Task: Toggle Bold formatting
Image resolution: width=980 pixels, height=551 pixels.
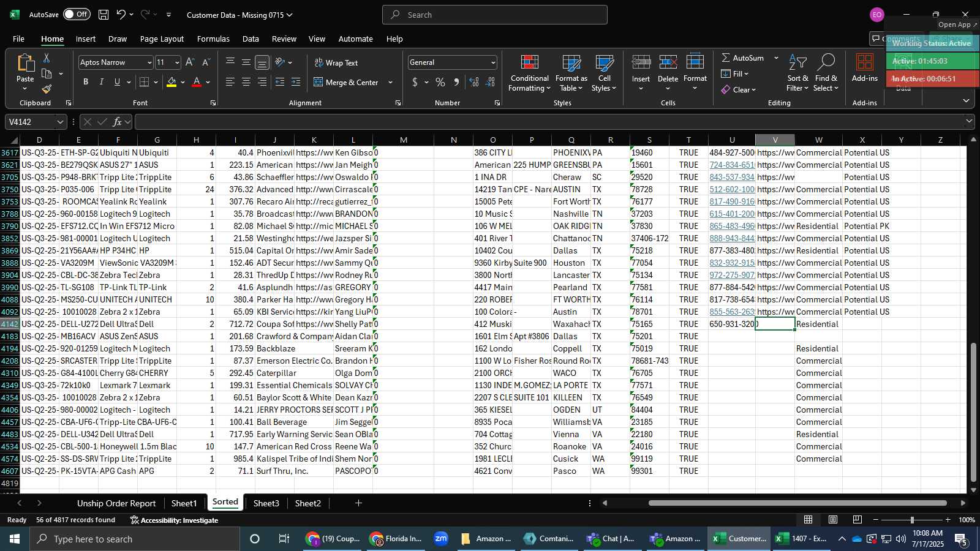Action: [x=86, y=82]
